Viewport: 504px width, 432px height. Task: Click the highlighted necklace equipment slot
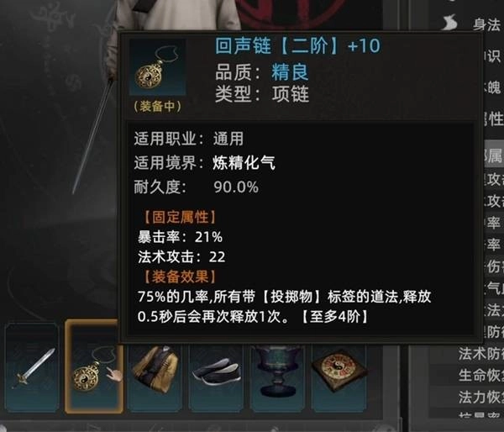(93, 366)
